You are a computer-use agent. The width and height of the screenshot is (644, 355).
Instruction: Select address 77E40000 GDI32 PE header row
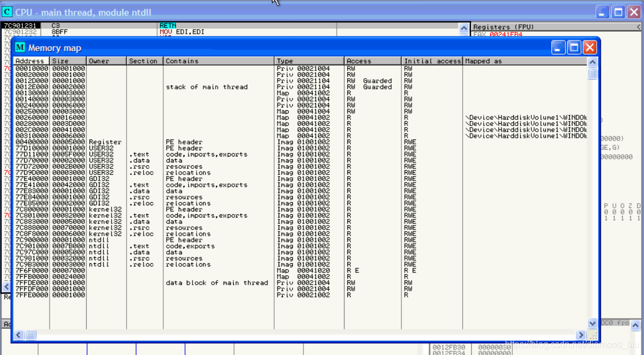(x=301, y=179)
